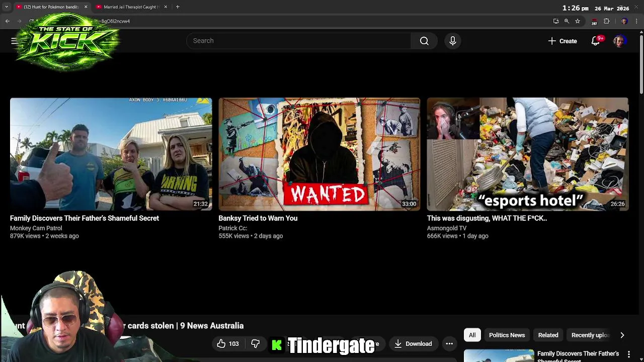The image size is (644, 362).
Task: Open the YouTube hamburger guide menu
Action: pyautogui.click(x=14, y=41)
